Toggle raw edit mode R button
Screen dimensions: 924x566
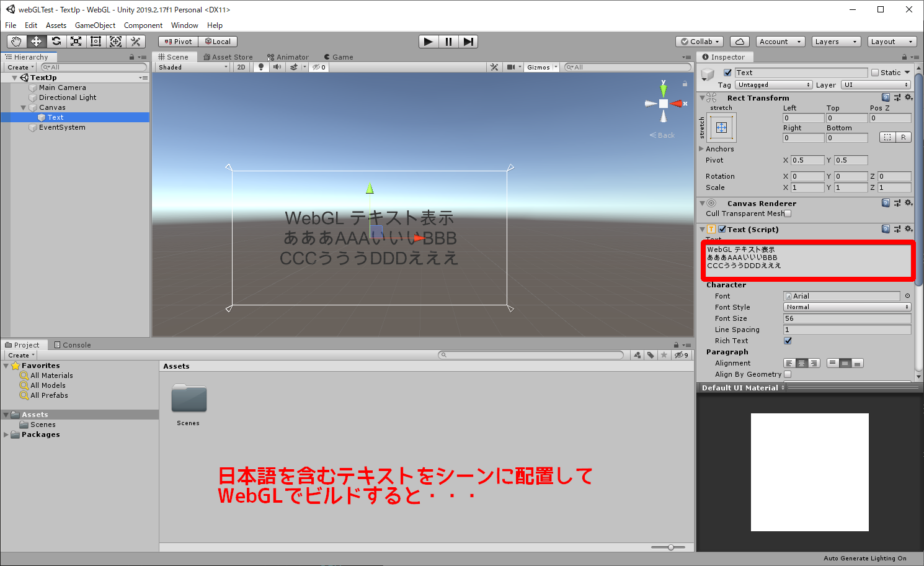pyautogui.click(x=904, y=137)
